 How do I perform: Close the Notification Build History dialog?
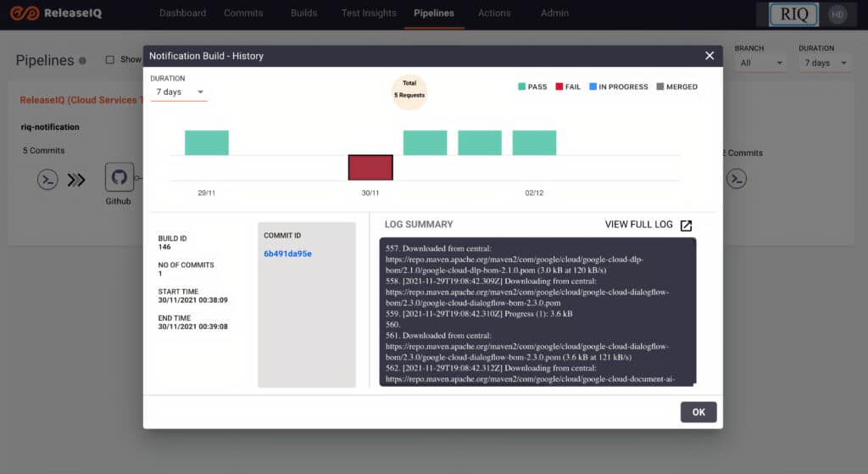709,55
